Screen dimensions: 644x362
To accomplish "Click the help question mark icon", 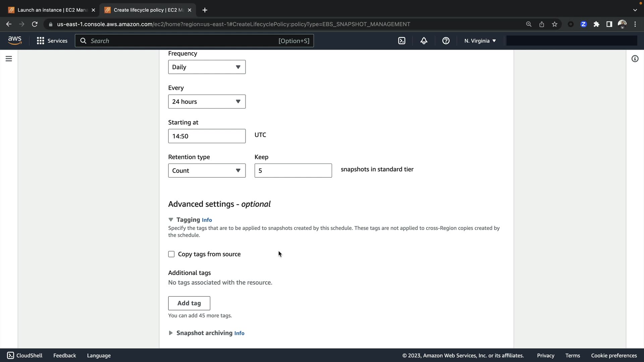I will tap(446, 41).
